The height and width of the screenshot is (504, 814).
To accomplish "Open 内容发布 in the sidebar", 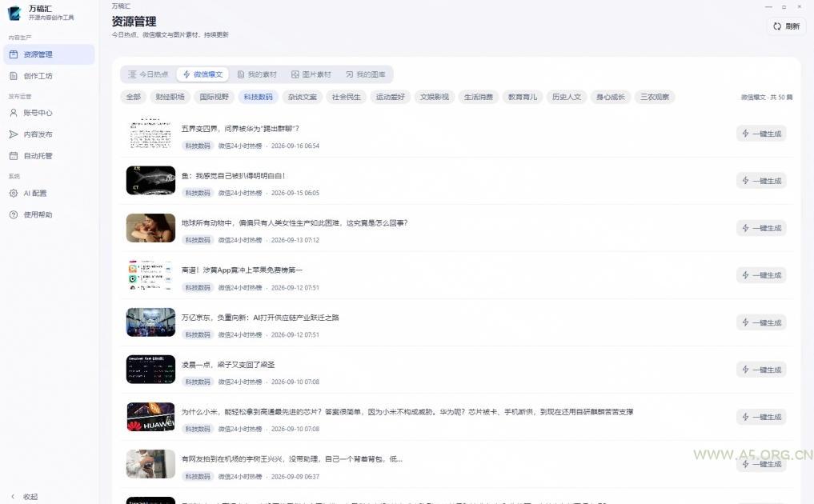I will [x=49, y=134].
